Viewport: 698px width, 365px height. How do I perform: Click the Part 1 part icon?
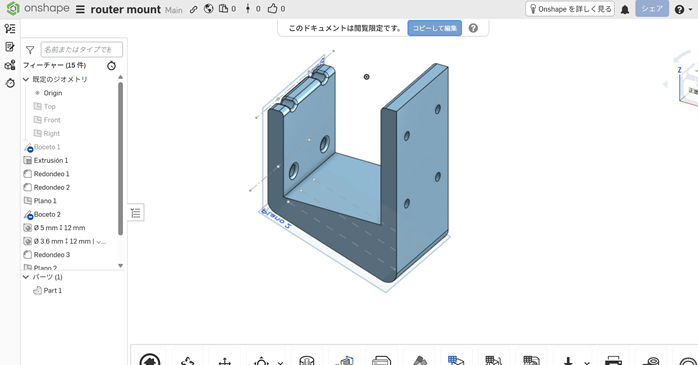click(37, 291)
